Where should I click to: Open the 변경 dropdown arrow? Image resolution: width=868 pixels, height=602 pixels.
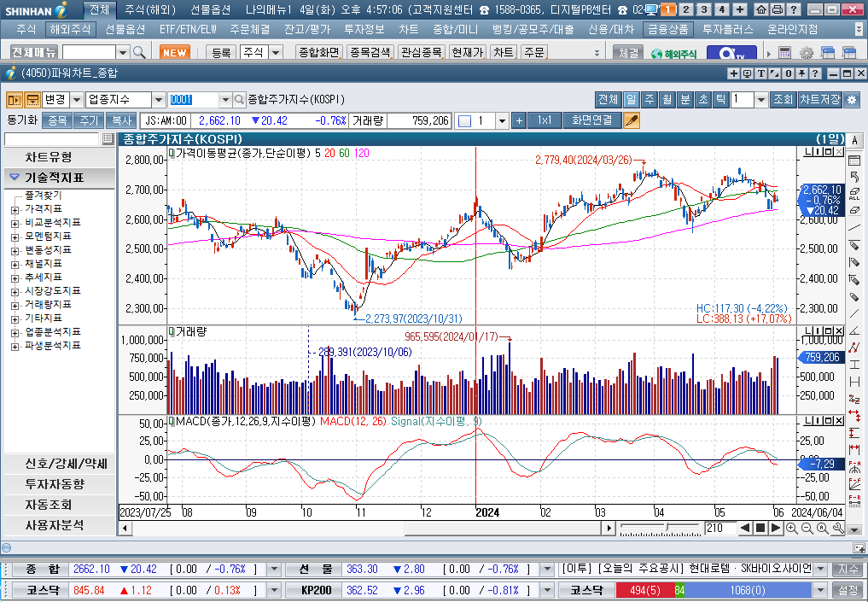[x=77, y=100]
